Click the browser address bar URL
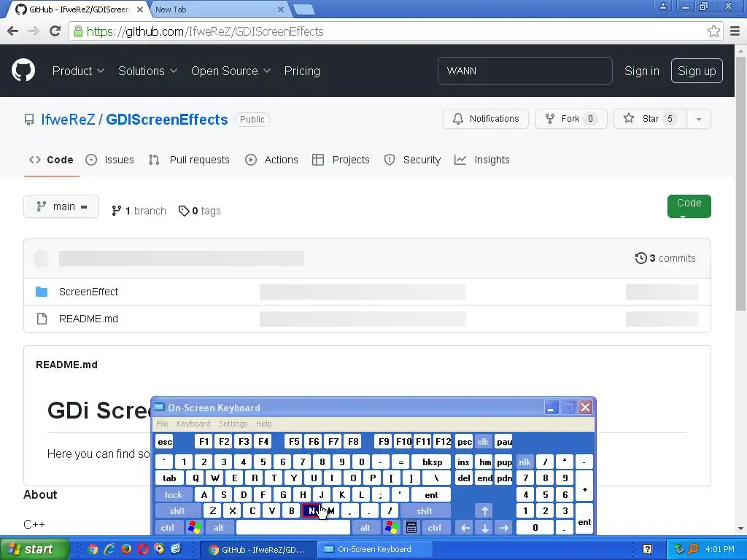Image resolution: width=747 pixels, height=560 pixels. coord(205,31)
